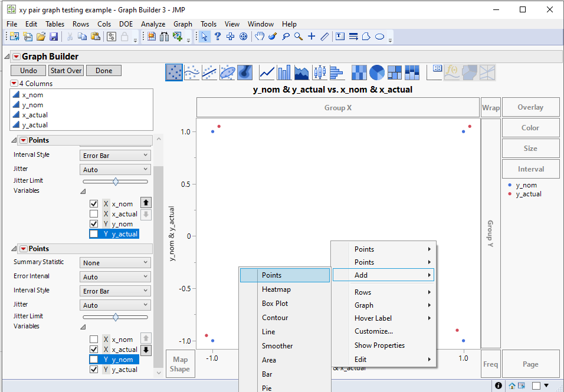Select the Line element icon in the graph palette
This screenshot has height=392, width=564.
pyautogui.click(x=267, y=73)
